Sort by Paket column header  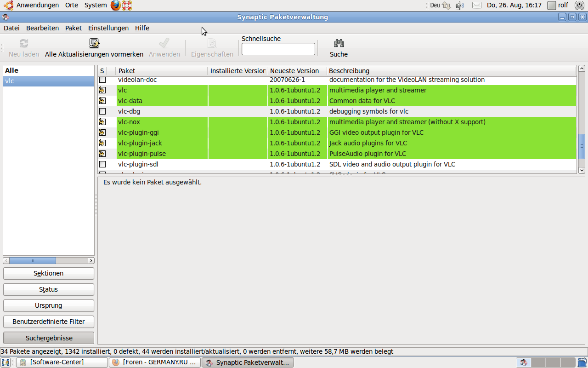click(x=162, y=71)
